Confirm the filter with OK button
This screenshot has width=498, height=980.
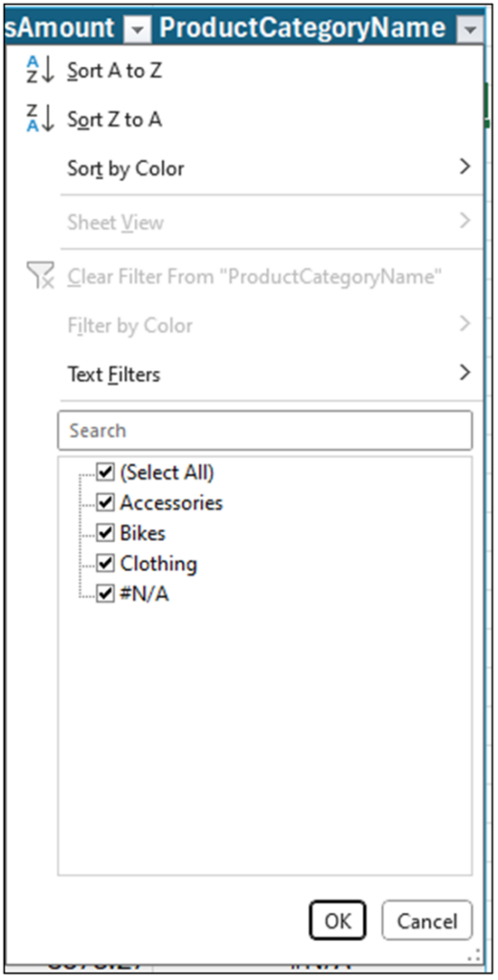tap(337, 921)
